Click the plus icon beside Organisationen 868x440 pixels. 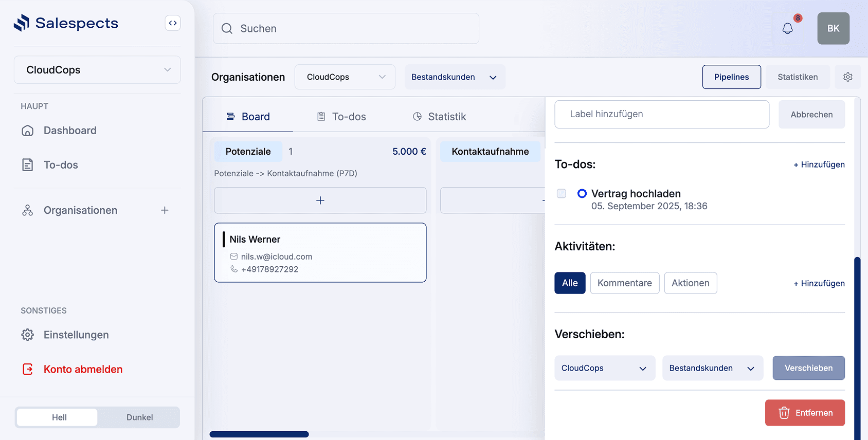pyautogui.click(x=165, y=210)
